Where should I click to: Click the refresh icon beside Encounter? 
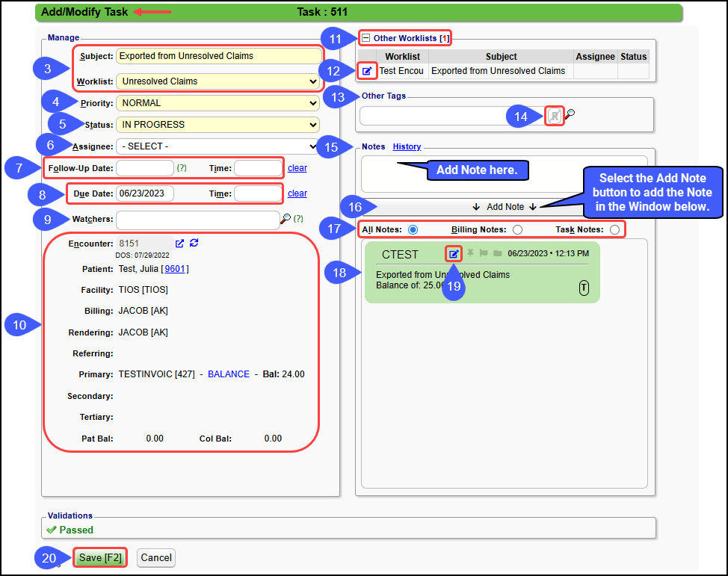click(x=194, y=244)
